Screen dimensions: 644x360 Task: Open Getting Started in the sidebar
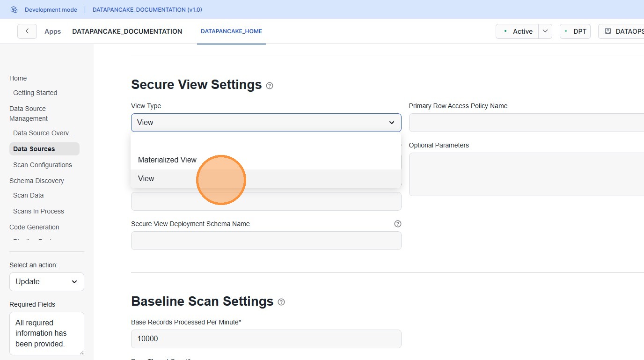[35, 93]
